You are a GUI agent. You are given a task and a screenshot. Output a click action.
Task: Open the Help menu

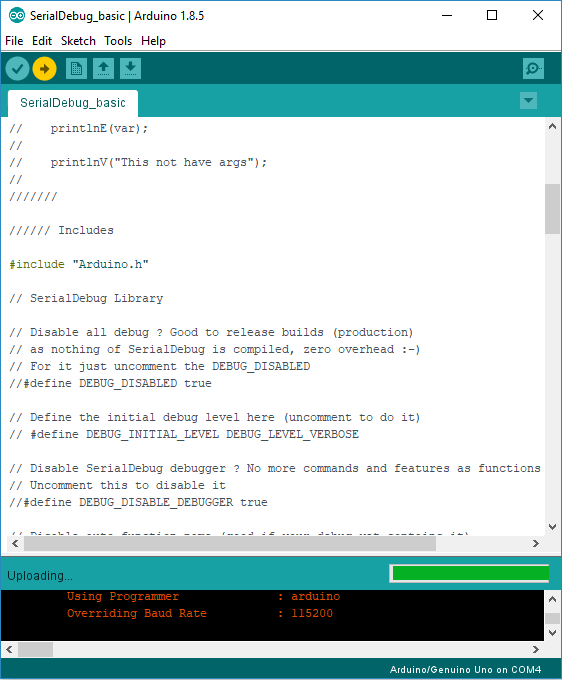[x=153, y=41]
